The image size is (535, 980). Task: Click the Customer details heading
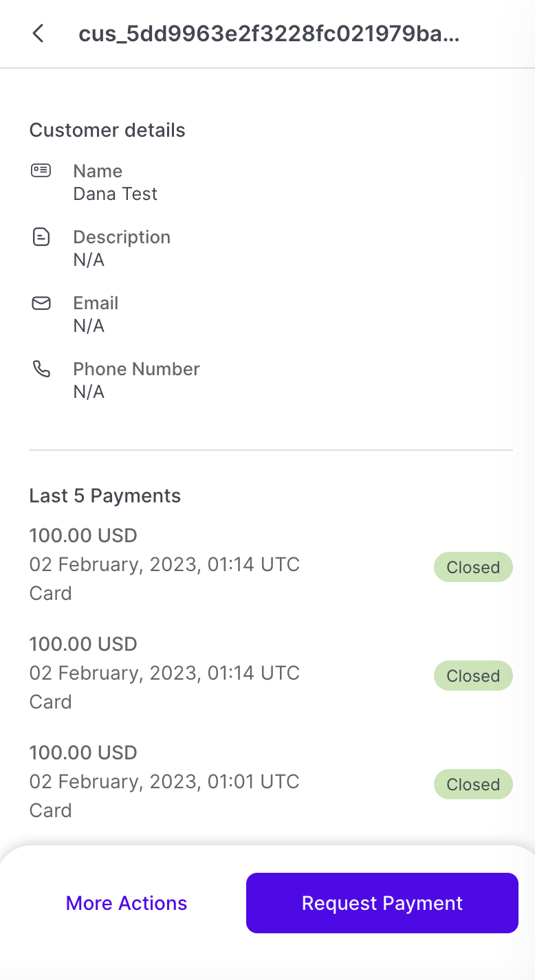(x=107, y=131)
